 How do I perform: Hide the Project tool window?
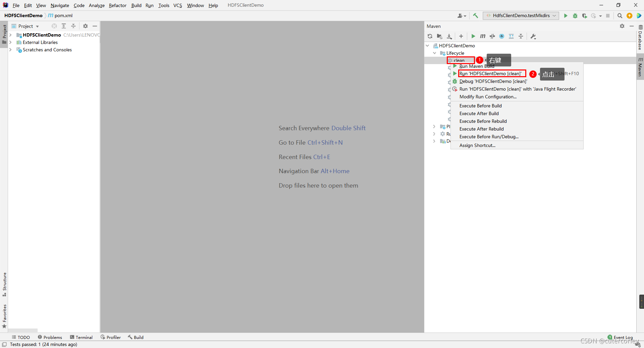click(x=95, y=26)
